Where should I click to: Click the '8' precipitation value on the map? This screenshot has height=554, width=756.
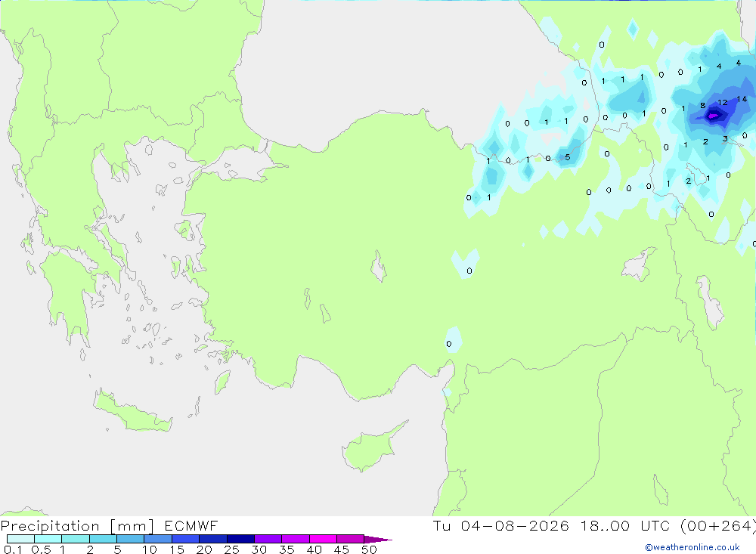[x=703, y=106]
